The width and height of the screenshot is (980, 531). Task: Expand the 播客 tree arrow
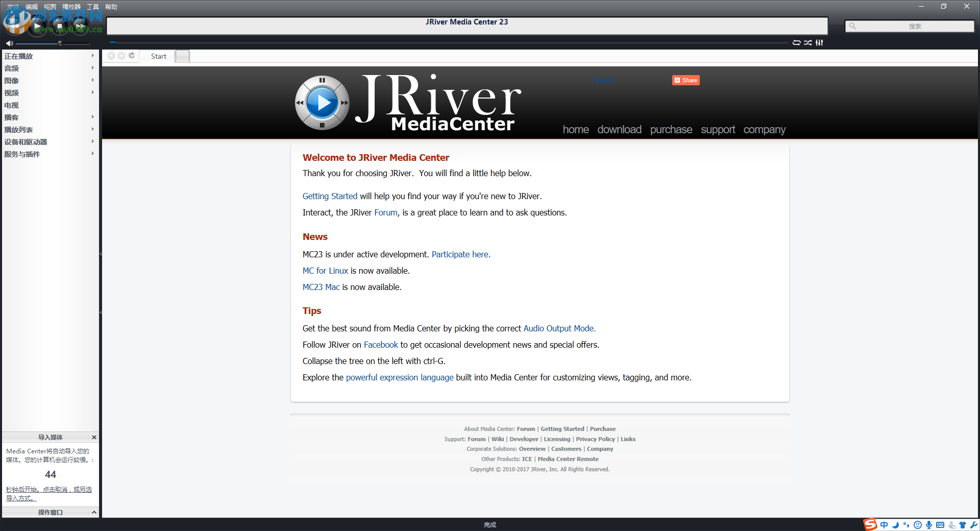click(x=92, y=117)
